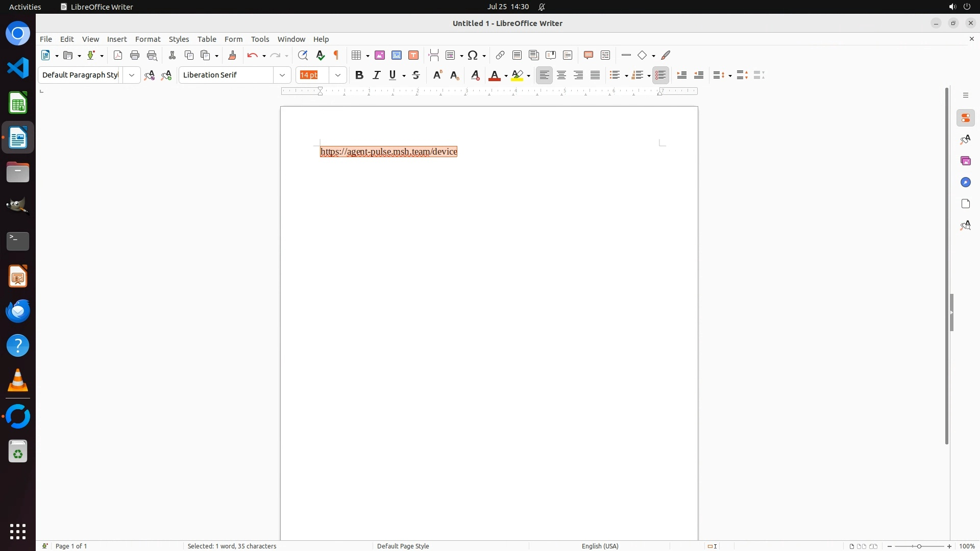Click the Insert Table icon
The width and height of the screenshot is (980, 551).
pos(357,55)
